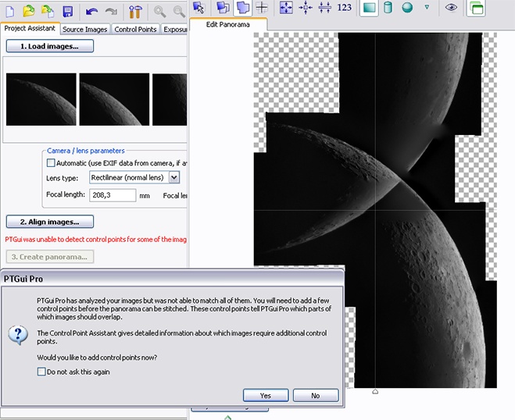515x420 pixels.
Task: Check Do not ask this again
Action: tap(41, 372)
